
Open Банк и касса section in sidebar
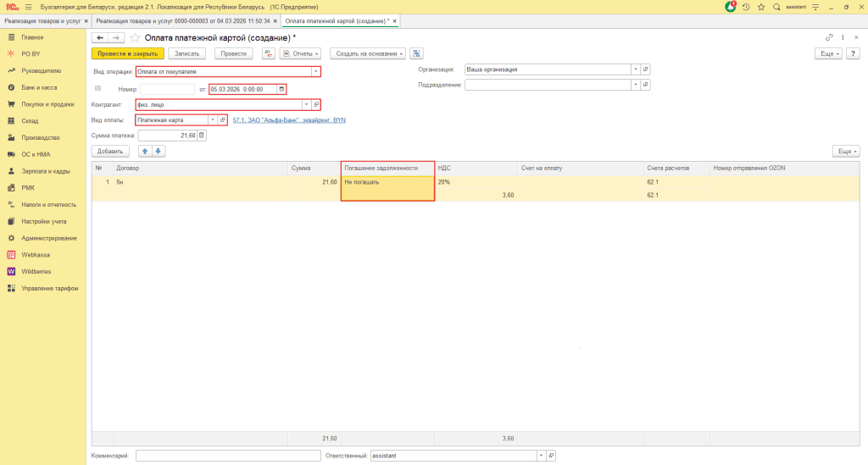click(39, 87)
